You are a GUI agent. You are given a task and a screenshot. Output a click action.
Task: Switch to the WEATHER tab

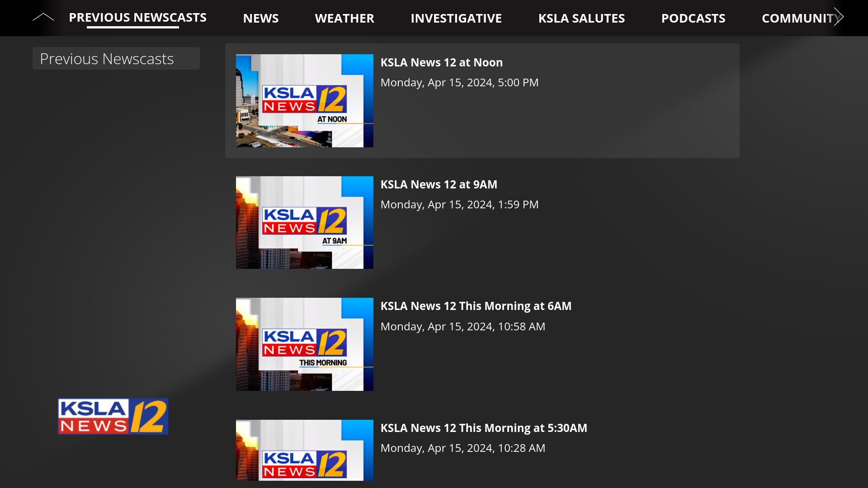coord(344,18)
